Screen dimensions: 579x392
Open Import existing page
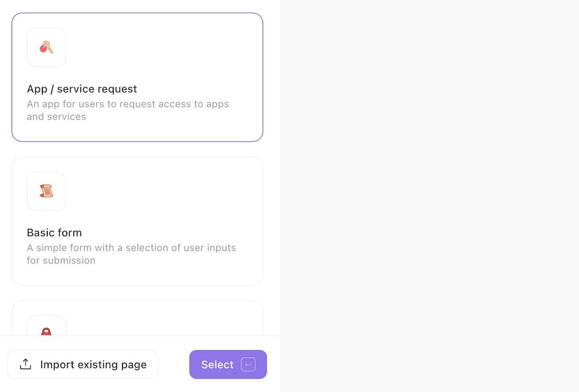(82, 364)
